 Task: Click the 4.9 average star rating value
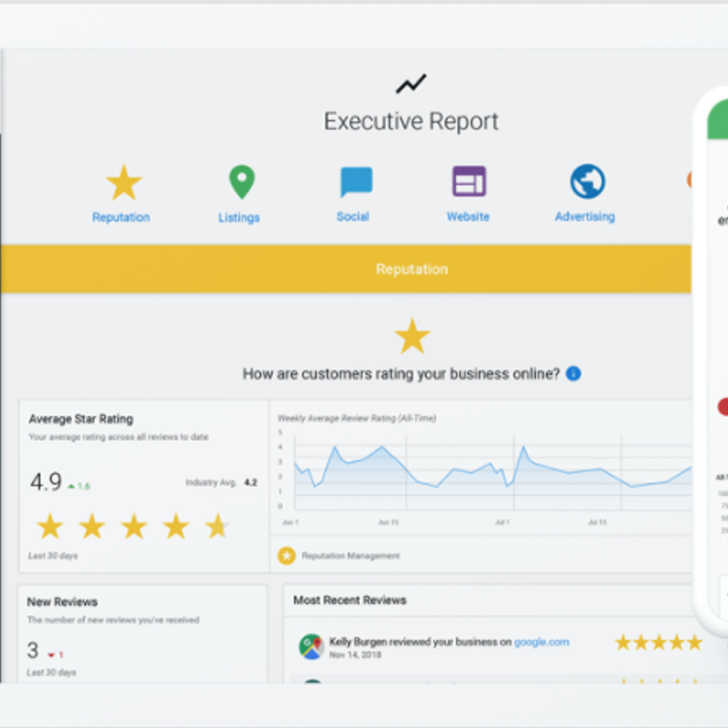click(46, 482)
